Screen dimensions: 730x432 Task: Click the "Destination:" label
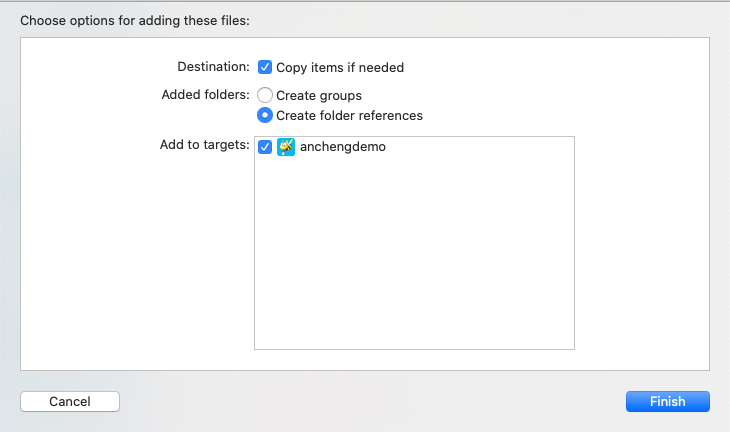(213, 67)
